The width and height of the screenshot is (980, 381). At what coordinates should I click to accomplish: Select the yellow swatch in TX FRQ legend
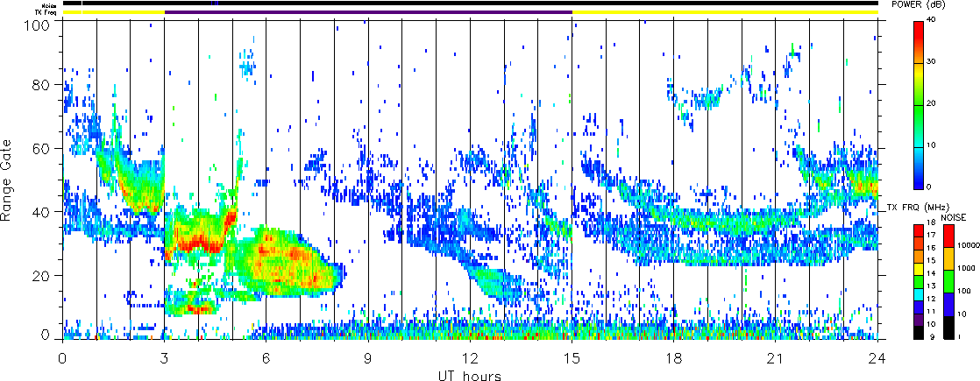click(919, 268)
